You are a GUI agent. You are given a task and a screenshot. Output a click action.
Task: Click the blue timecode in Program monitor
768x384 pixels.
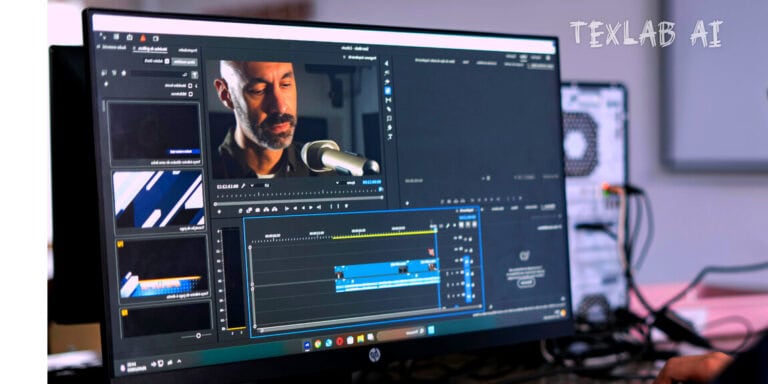pyautogui.click(x=372, y=182)
